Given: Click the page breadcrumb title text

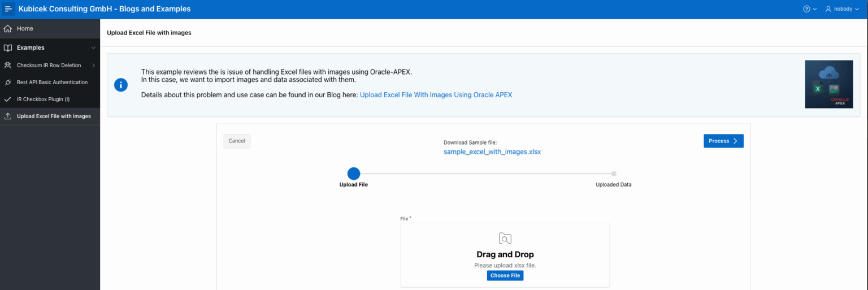Looking at the screenshot, I should (x=149, y=33).
